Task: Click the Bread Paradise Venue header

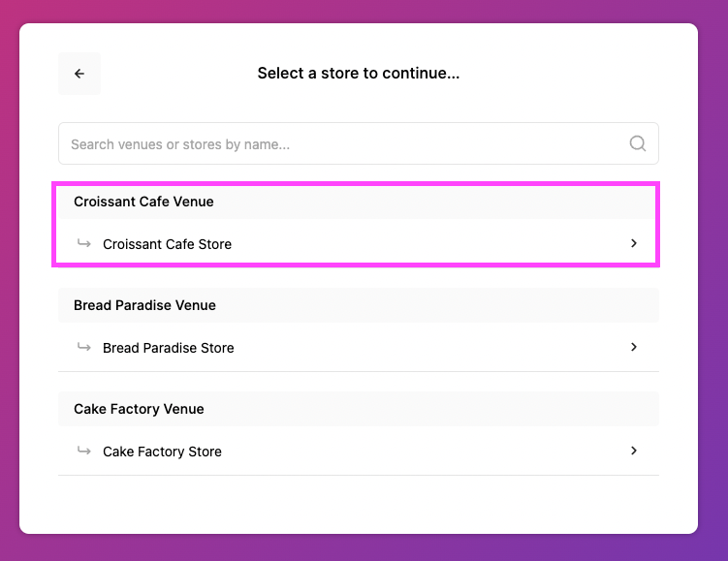Action: [144, 305]
